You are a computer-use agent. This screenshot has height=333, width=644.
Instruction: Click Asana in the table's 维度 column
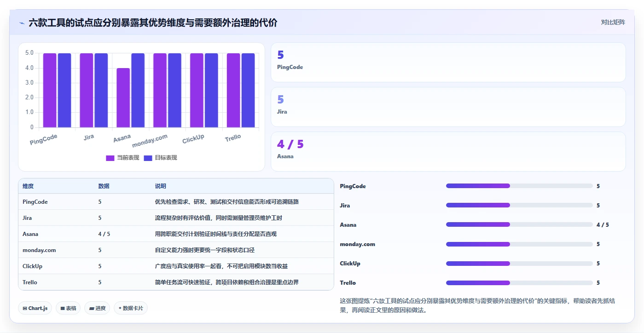pyautogui.click(x=30, y=234)
